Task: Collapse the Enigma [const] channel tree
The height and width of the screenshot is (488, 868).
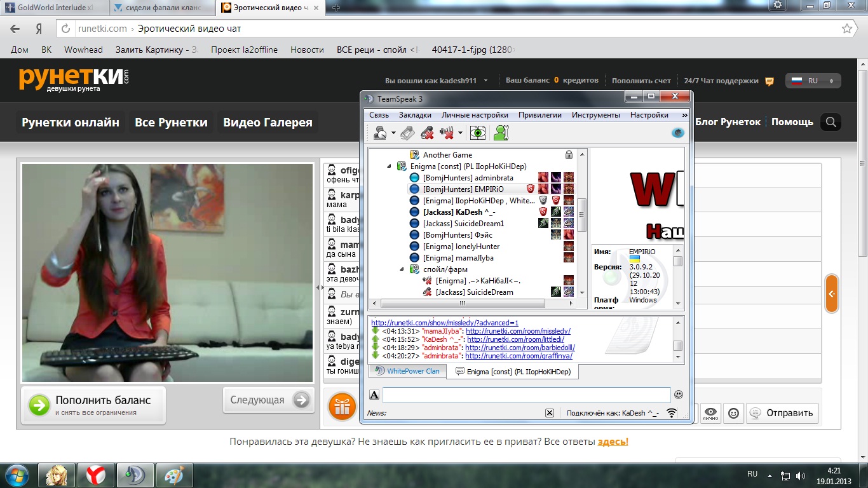Action: click(x=389, y=166)
